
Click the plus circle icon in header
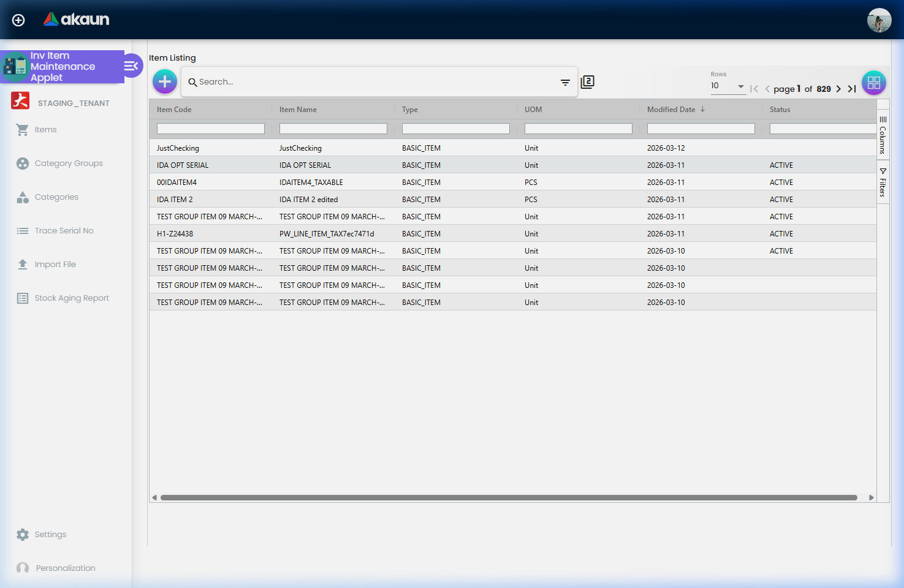tap(18, 20)
